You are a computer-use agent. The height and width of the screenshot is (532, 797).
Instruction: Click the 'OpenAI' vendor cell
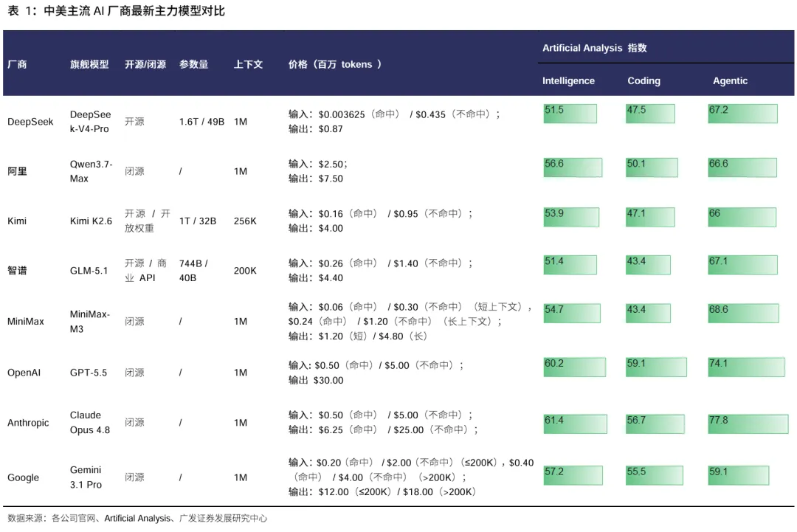24,373
